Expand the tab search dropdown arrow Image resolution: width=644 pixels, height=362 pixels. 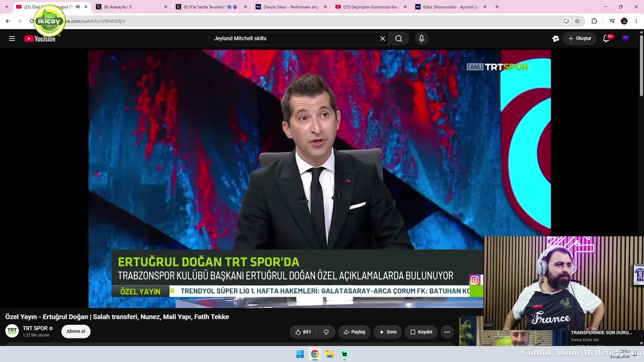(x=7, y=7)
